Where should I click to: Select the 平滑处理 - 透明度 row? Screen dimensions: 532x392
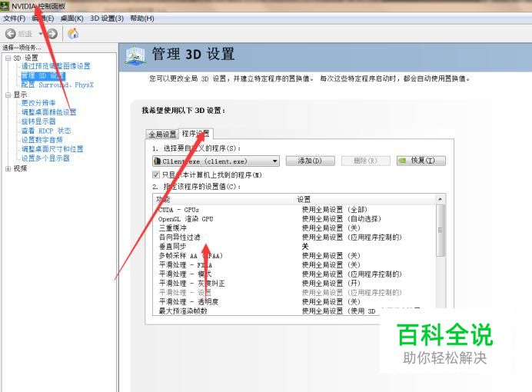294,301
